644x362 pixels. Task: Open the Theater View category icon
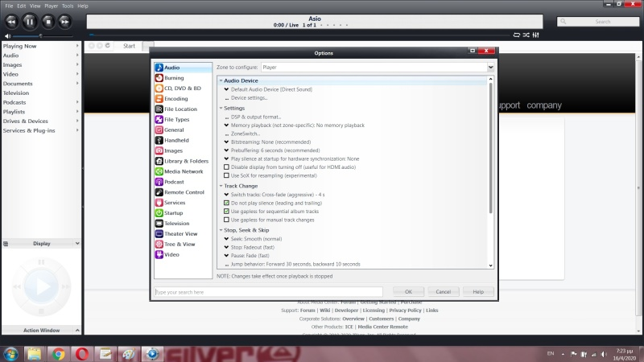[159, 233]
